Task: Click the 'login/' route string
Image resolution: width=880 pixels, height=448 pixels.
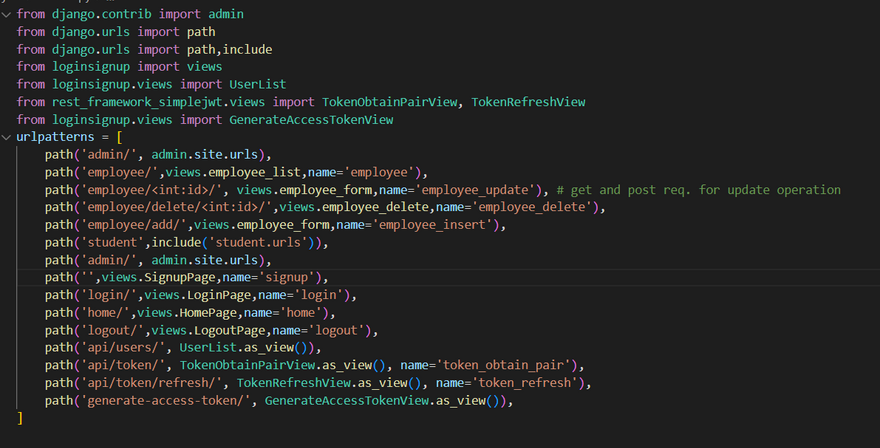Action: [109, 295]
